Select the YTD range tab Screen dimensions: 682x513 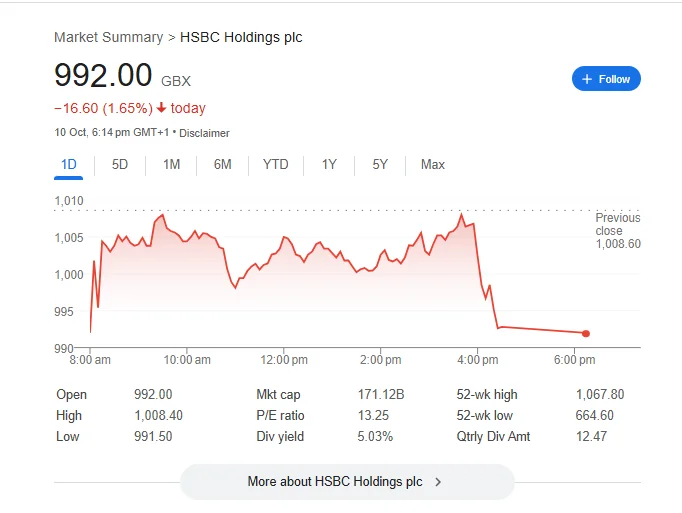point(275,165)
